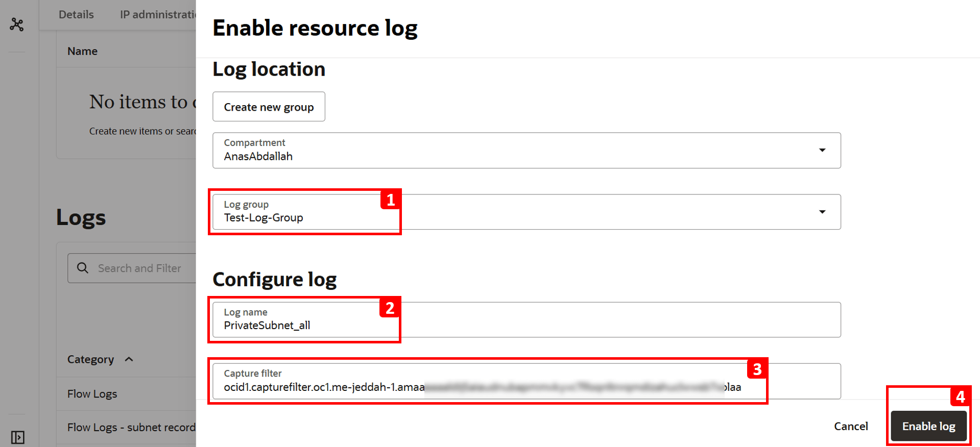
Task: Click the Enable log button
Action: pyautogui.click(x=928, y=426)
